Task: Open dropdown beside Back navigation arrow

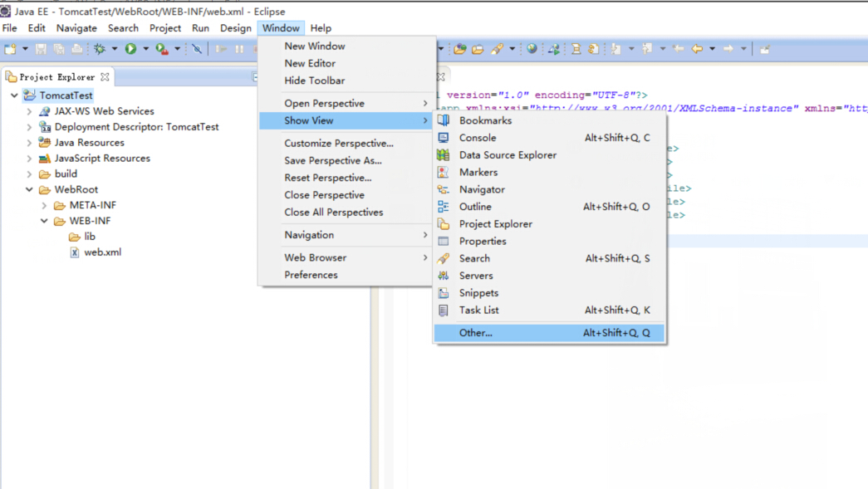Action: (x=713, y=49)
